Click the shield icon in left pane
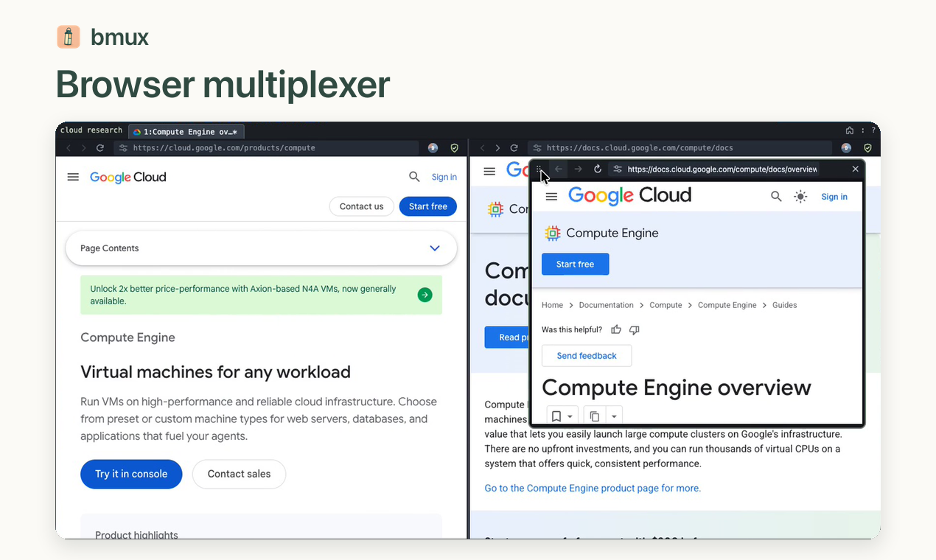The width and height of the screenshot is (936, 560). pyautogui.click(x=455, y=148)
